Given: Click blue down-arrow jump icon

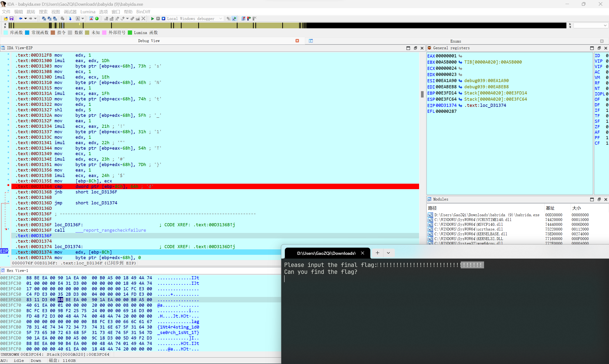Looking at the screenshot, I should point(70,19).
